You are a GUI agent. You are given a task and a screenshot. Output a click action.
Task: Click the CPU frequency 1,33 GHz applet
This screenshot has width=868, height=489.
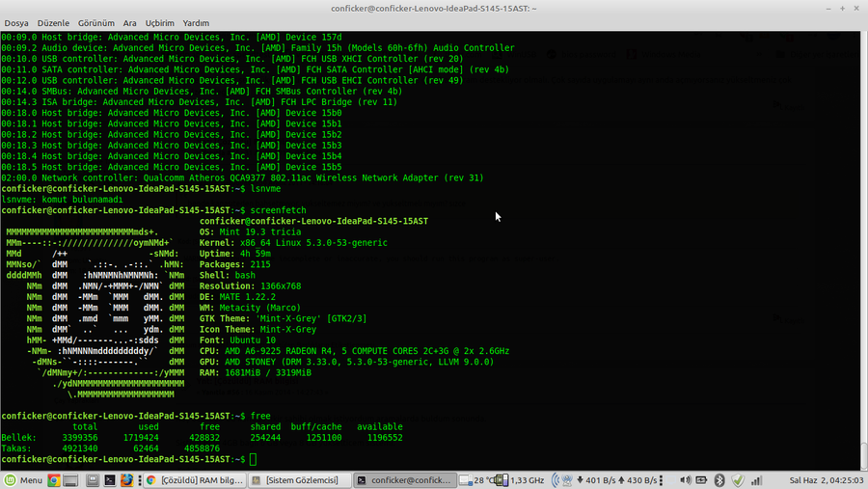(521, 480)
